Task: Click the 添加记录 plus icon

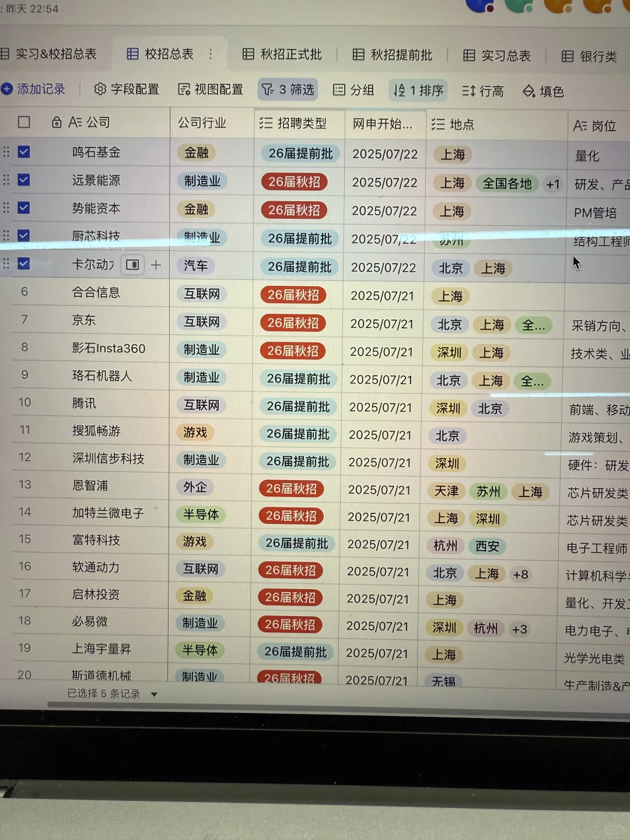Action: [x=7, y=89]
